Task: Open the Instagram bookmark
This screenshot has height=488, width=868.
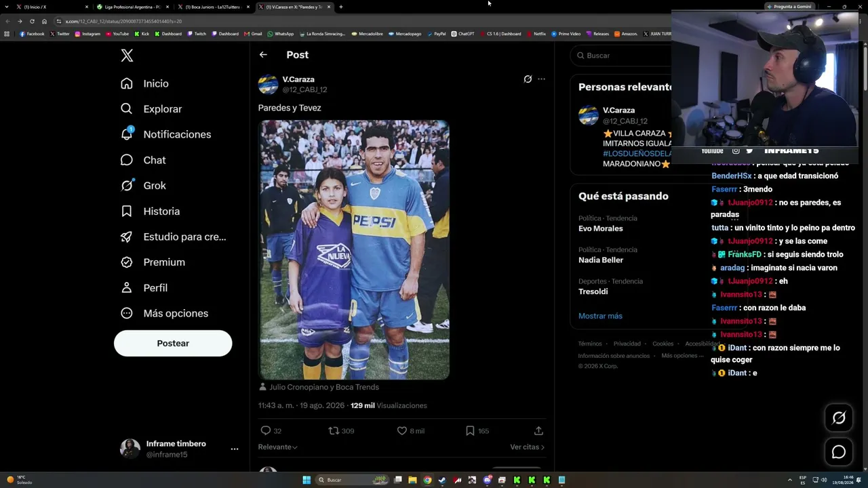Action: point(87,34)
